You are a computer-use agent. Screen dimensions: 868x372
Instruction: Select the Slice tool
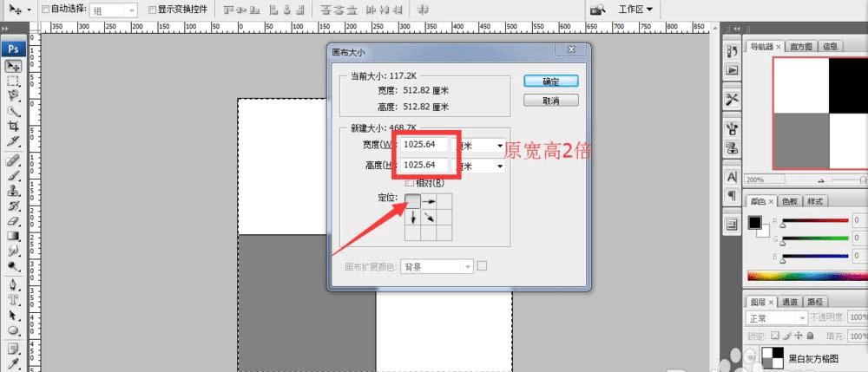point(13,140)
